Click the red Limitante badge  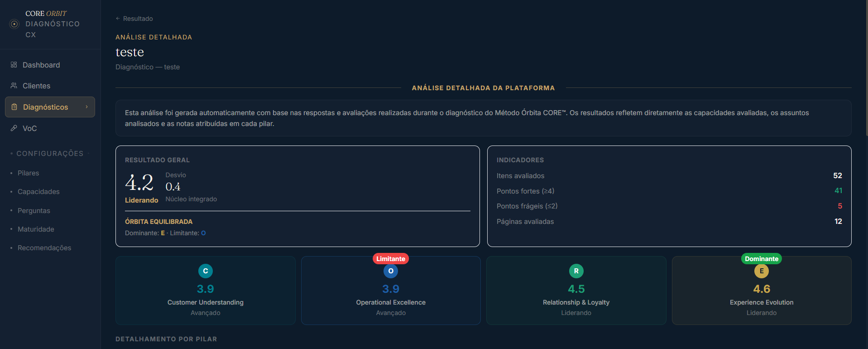[391, 259]
